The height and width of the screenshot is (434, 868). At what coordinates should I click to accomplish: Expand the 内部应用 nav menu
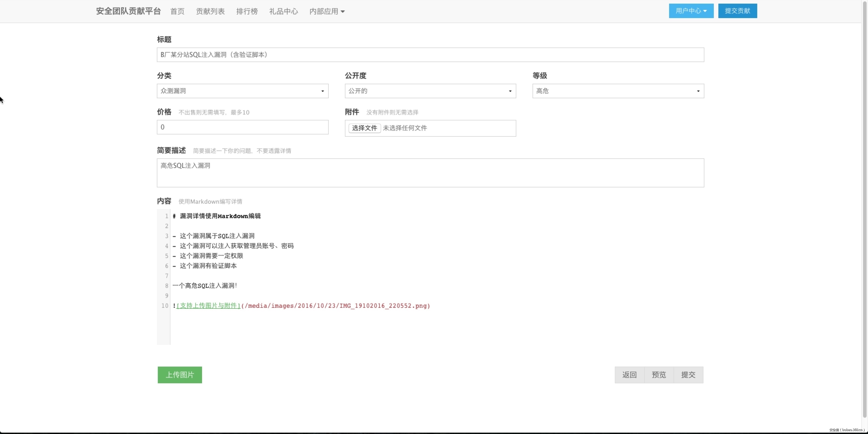click(326, 12)
